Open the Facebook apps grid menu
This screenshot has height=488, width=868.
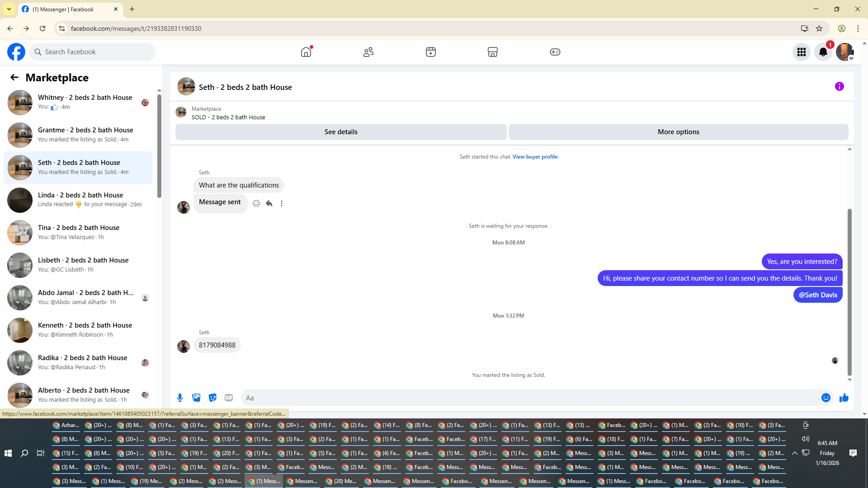coord(801,52)
